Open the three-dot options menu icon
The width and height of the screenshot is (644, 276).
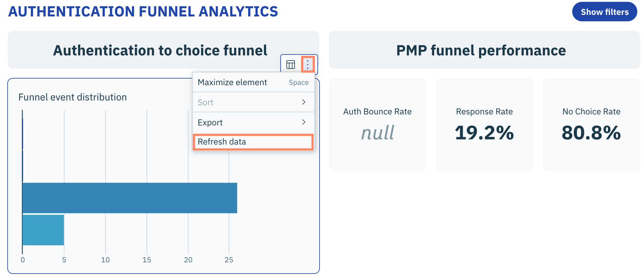tap(308, 65)
